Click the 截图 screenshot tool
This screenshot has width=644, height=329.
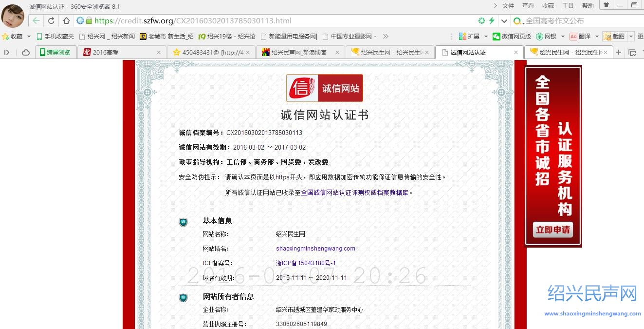point(614,37)
